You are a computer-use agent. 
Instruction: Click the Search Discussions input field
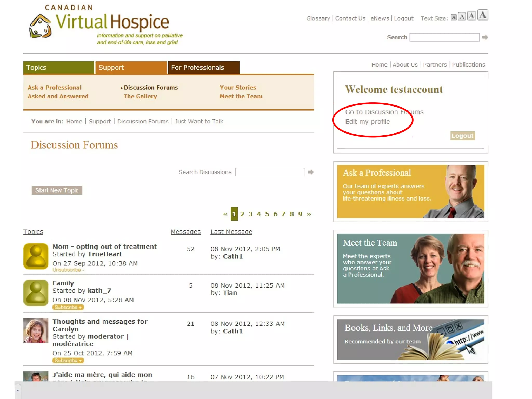tap(270, 172)
